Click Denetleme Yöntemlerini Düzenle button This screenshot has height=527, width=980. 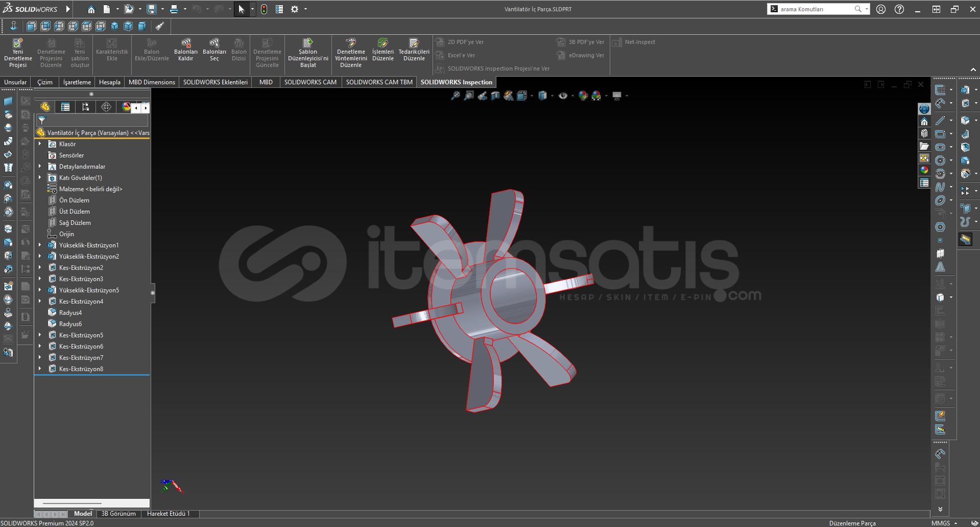click(351, 52)
